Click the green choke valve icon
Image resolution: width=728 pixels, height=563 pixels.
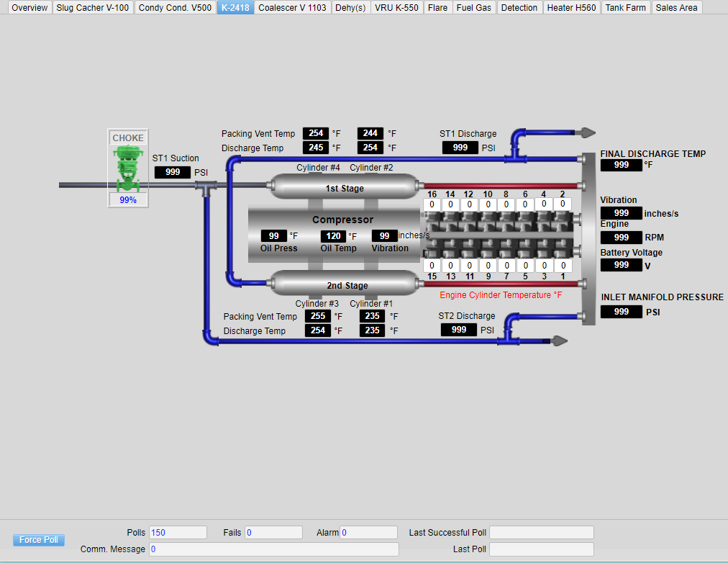point(127,168)
